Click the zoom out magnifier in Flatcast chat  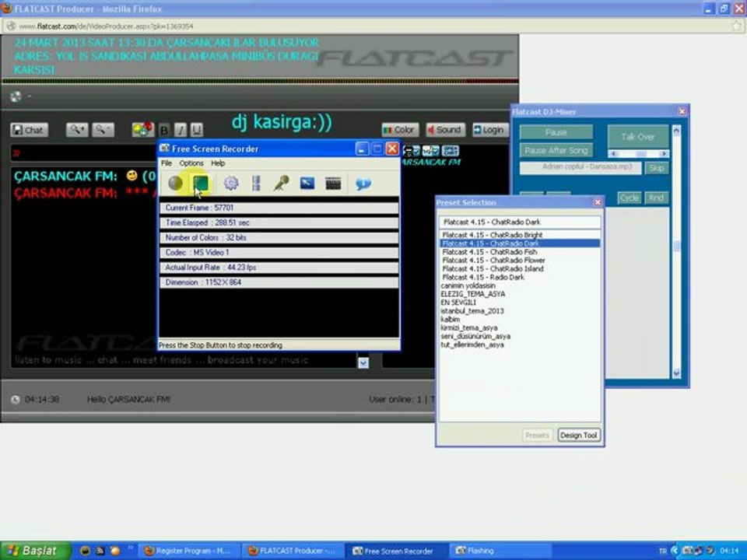click(x=103, y=130)
